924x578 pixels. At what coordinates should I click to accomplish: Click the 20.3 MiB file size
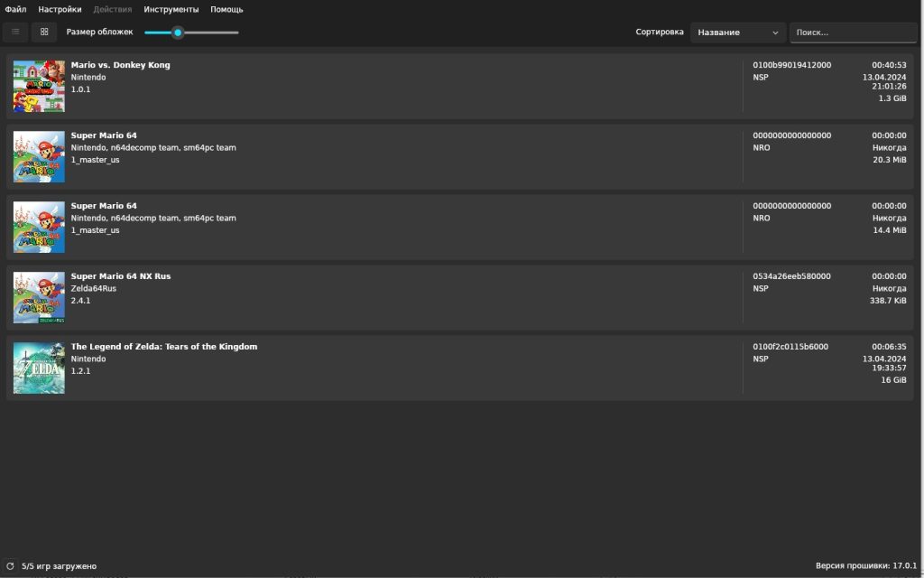[x=889, y=160]
